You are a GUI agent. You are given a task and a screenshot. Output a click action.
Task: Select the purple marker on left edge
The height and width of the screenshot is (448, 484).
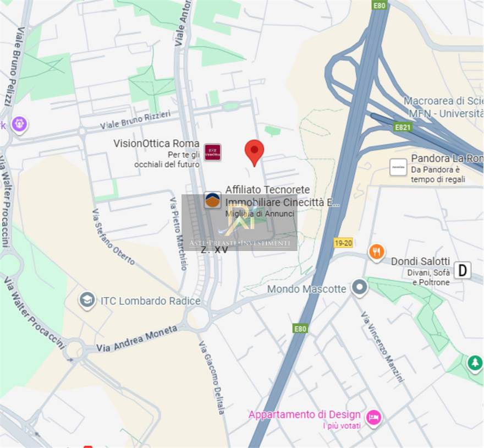(x=19, y=125)
